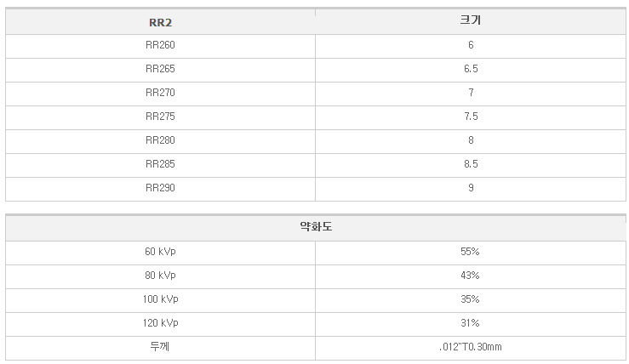The width and height of the screenshot is (629, 364).
Task: Click the 크기 column header
Action: click(471, 20)
